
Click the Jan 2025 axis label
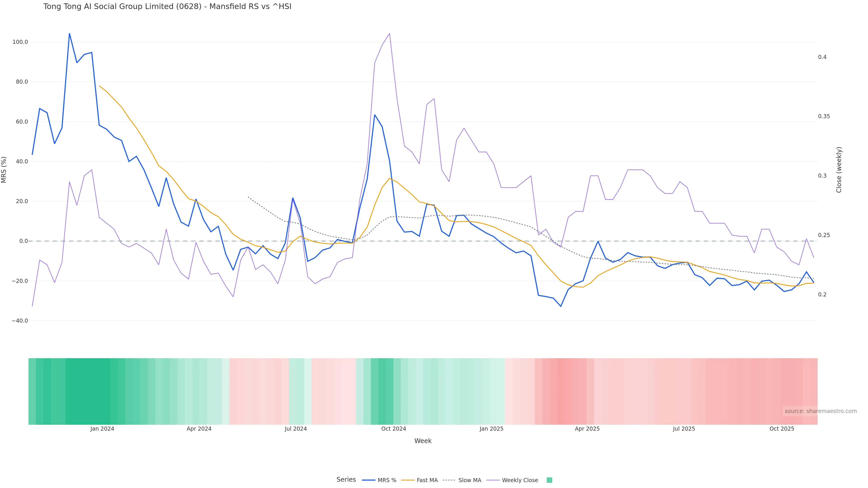coord(491,429)
